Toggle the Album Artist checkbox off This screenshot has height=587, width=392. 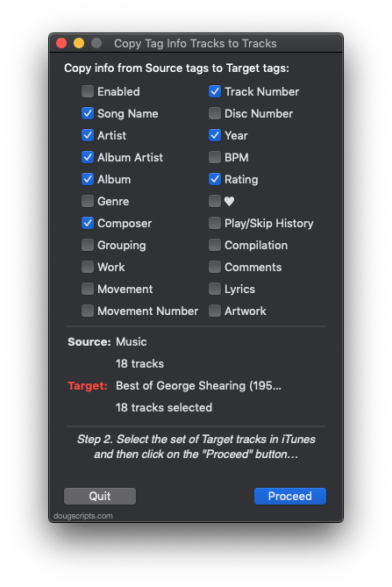point(88,157)
